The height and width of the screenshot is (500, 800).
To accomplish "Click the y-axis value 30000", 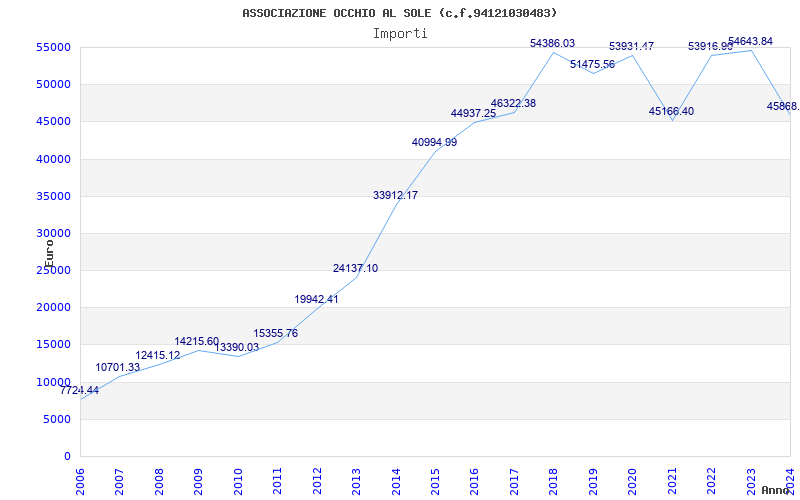I will point(53,234).
